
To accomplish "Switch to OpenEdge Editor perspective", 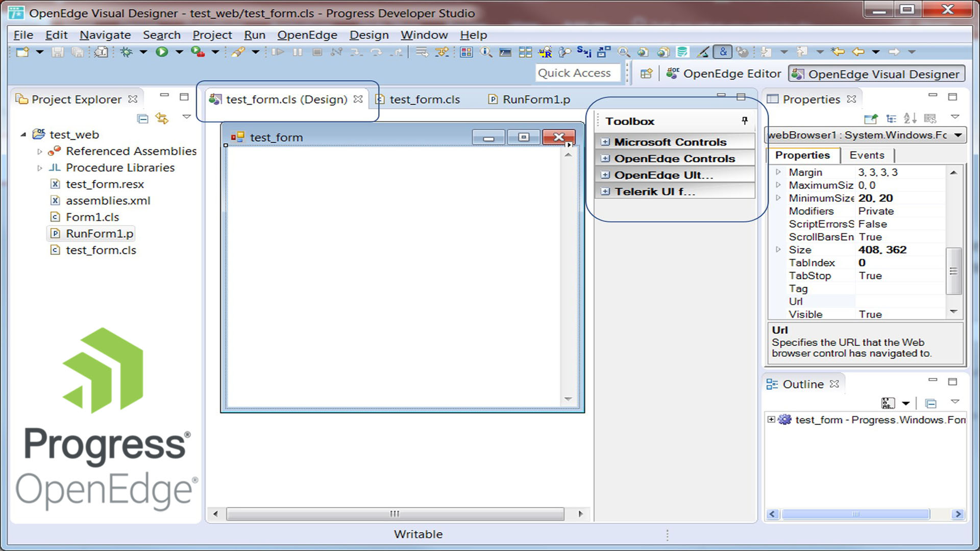I will 723,74.
